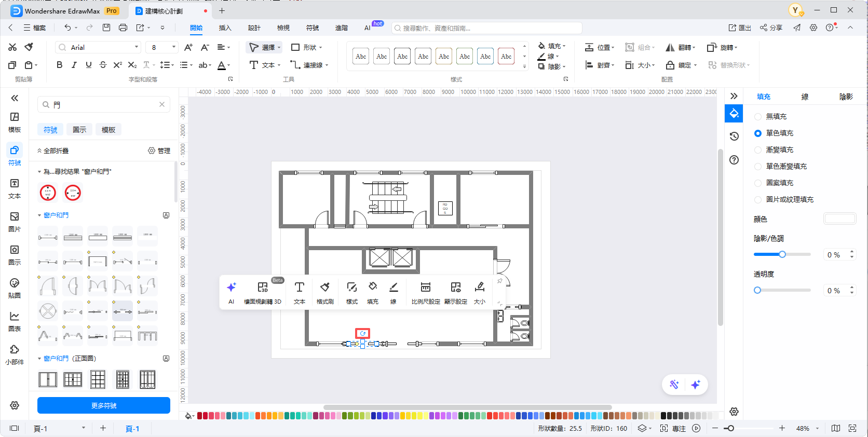This screenshot has height=437, width=868.
Task: Click the Format Painter (格式刷) in floating toolbar
Action: (x=325, y=292)
